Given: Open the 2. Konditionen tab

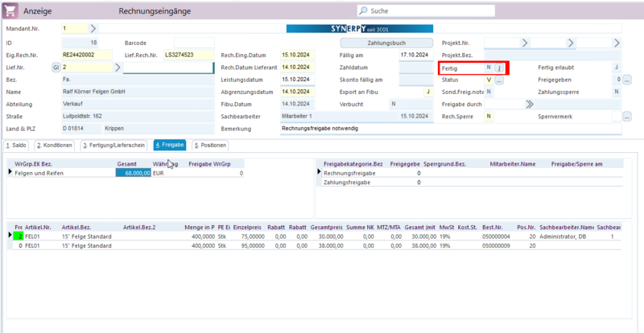Looking at the screenshot, I should [56, 146].
